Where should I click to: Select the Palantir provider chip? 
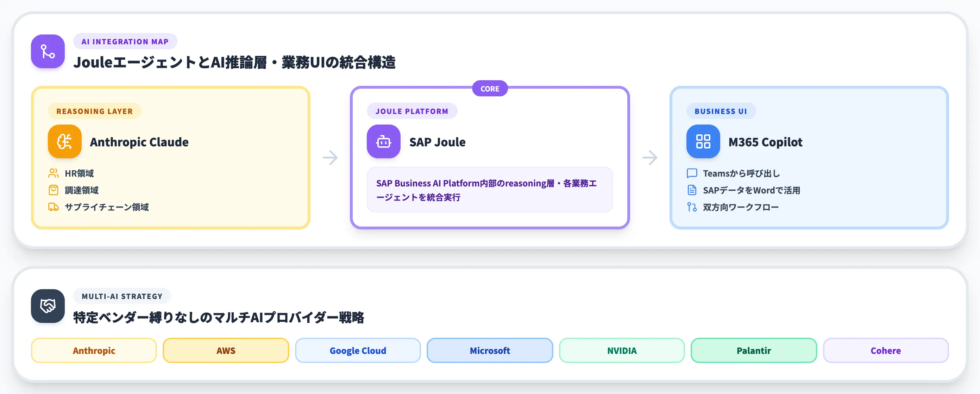point(754,350)
